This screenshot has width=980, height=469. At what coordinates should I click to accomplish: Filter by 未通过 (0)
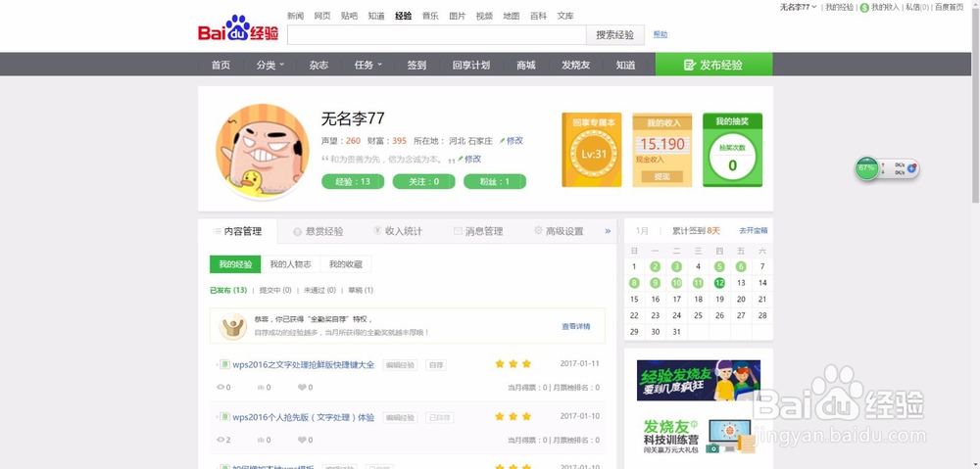coord(320,290)
